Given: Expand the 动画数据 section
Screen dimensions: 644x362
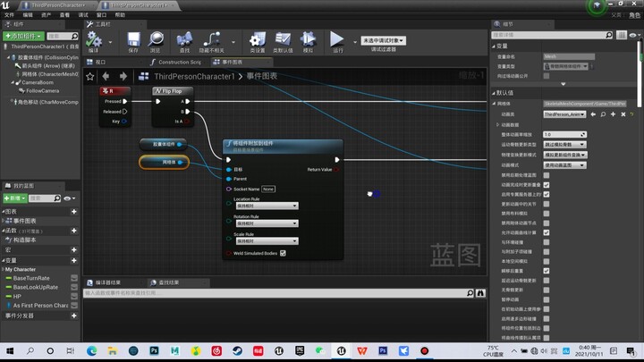Looking at the screenshot, I should pos(498,125).
